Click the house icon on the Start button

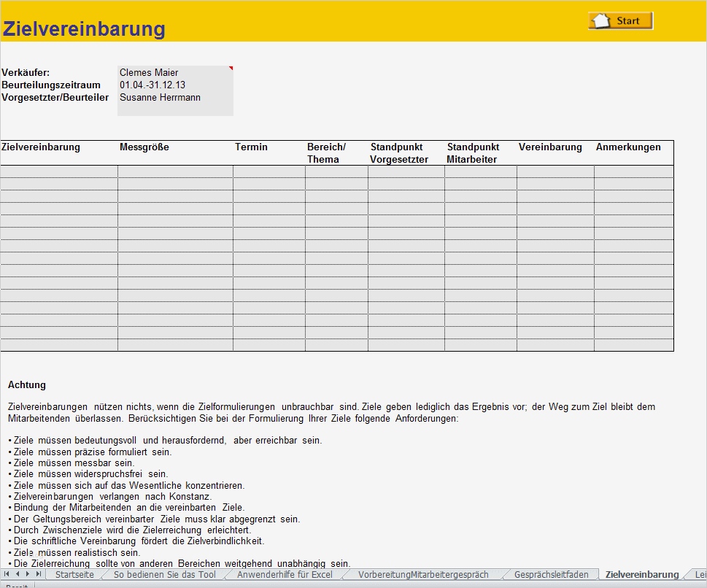click(603, 19)
